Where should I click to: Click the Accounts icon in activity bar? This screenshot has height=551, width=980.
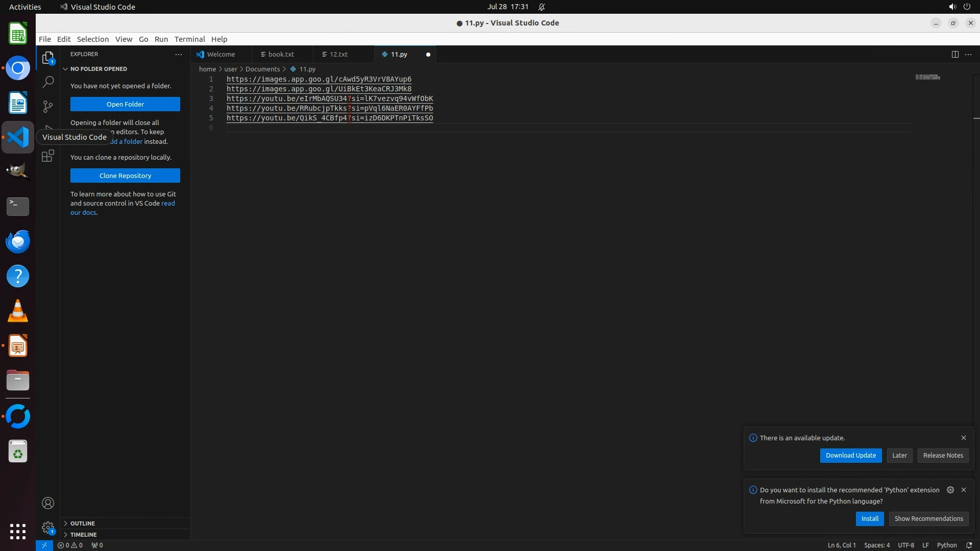pyautogui.click(x=48, y=503)
